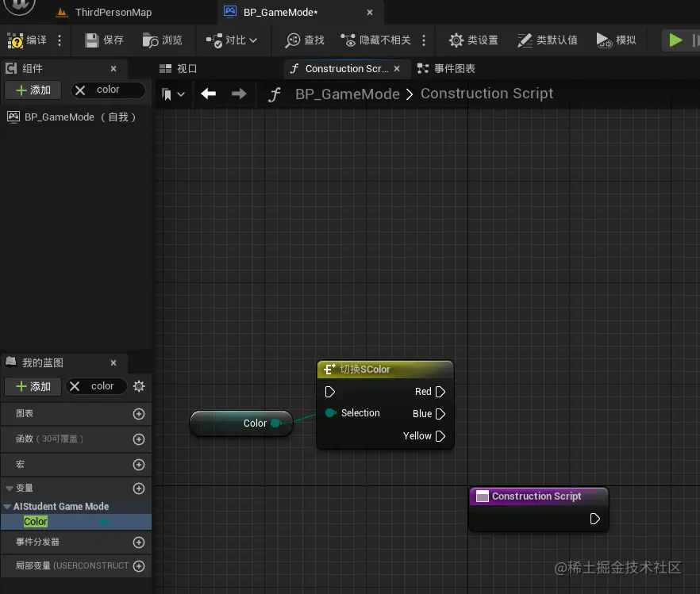The image size is (700, 594).
Task: Close the BP_GameMode tab
Action: pyautogui.click(x=370, y=13)
